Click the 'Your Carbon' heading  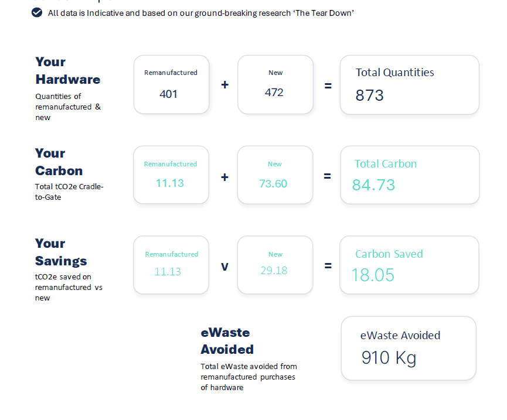59,162
